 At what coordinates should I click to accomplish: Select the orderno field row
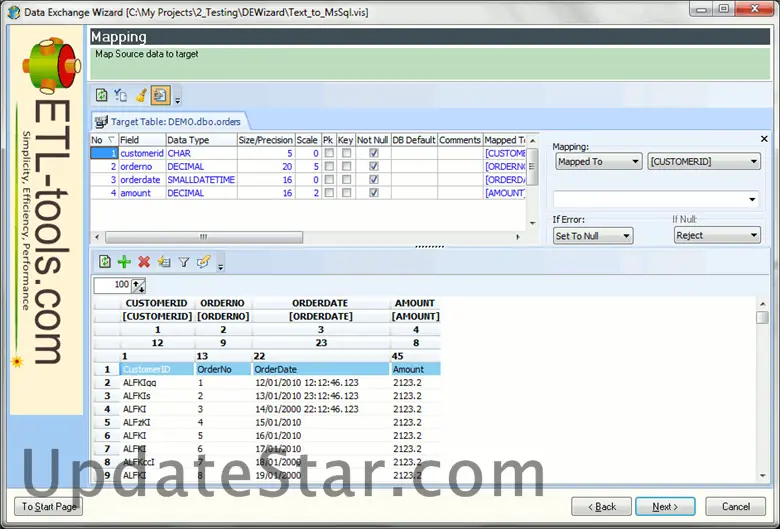[307, 166]
